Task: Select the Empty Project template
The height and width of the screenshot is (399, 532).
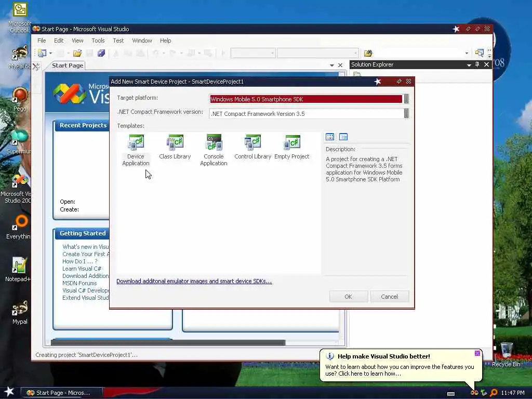Action: click(x=292, y=147)
